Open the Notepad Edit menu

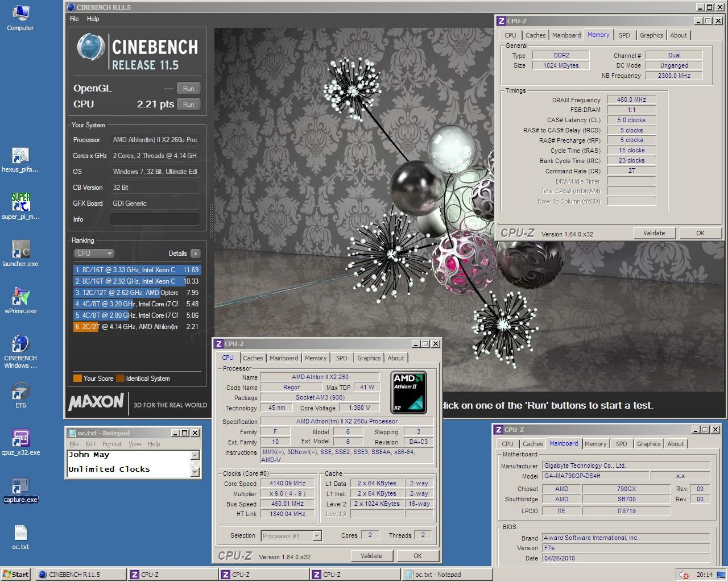pos(90,444)
